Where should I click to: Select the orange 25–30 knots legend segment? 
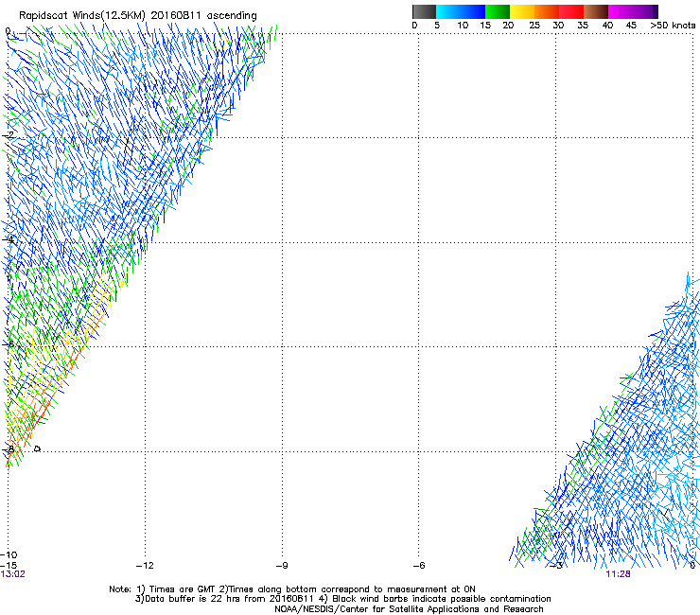point(547,11)
